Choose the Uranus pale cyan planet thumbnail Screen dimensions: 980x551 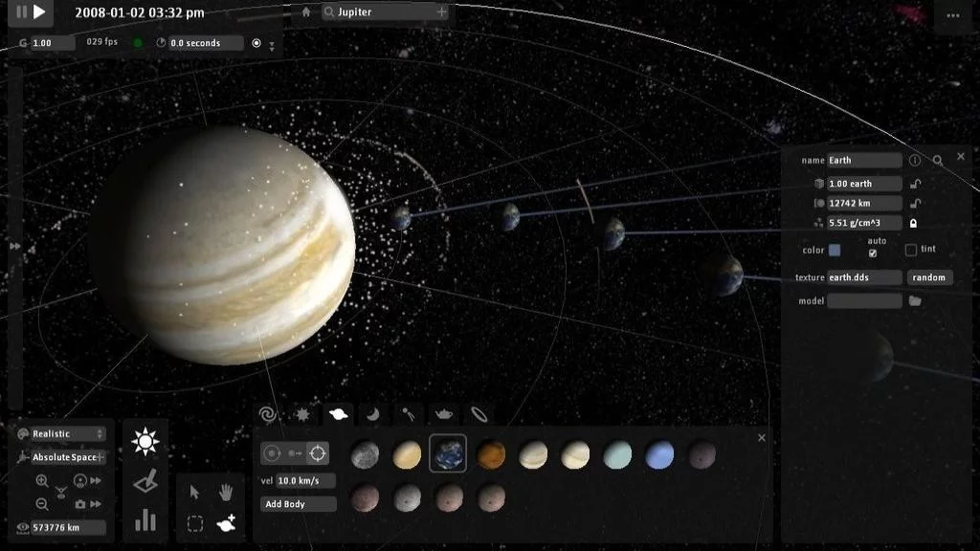617,454
